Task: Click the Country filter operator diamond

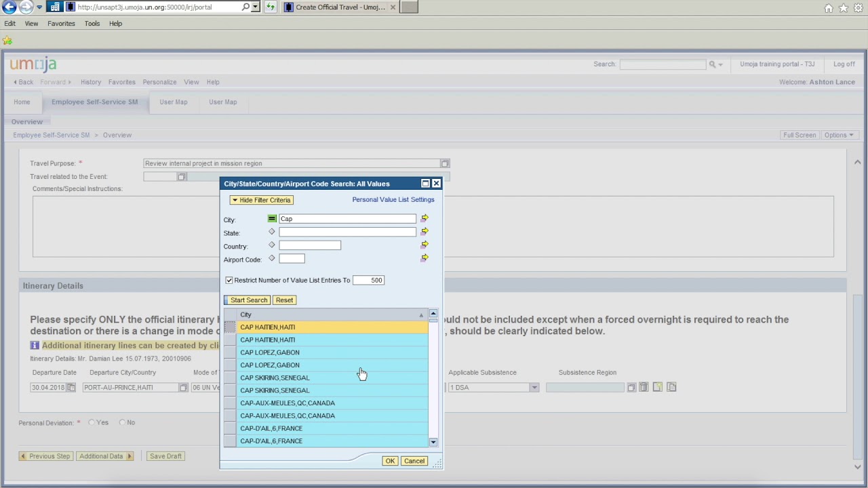Action: (272, 245)
